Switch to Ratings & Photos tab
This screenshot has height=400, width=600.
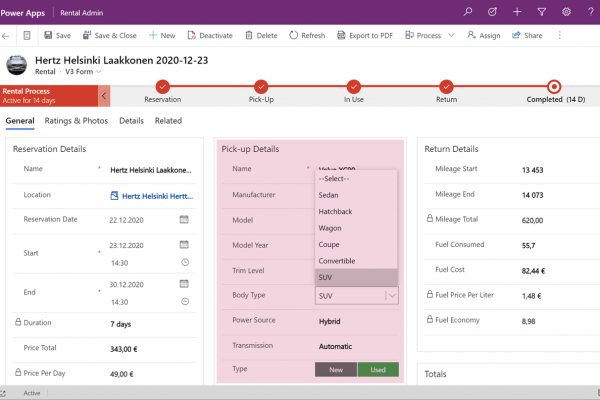[x=76, y=121]
